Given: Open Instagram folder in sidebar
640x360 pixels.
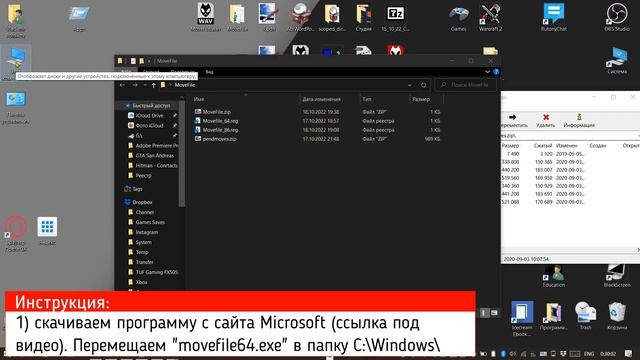Looking at the screenshot, I should (143, 232).
